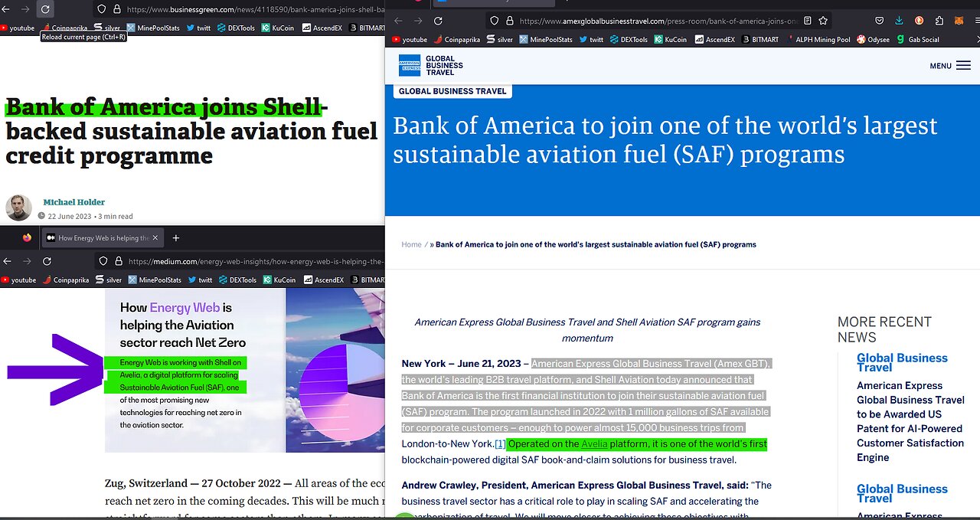The width and height of the screenshot is (980, 520).
Task: Open author Michael Holder profile link
Action: [x=73, y=202]
